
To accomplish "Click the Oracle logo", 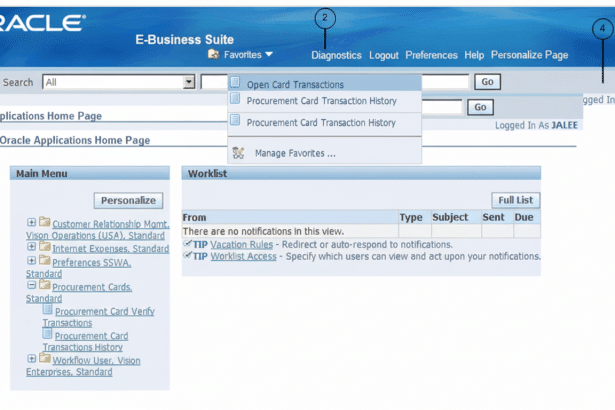I will [42, 24].
